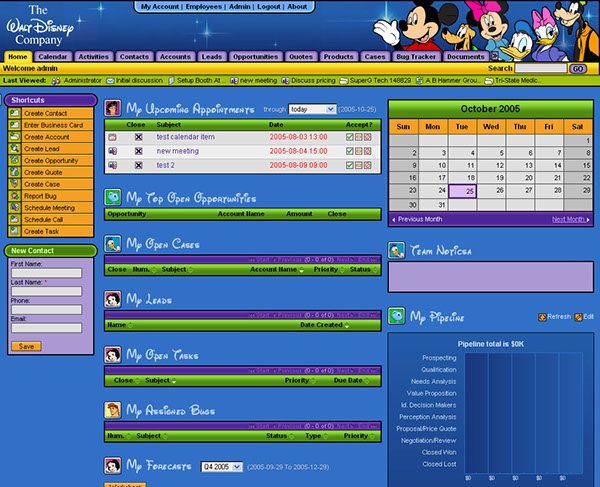This screenshot has width=600, height=487.
Task: Click the Logout link
Action: point(269,7)
